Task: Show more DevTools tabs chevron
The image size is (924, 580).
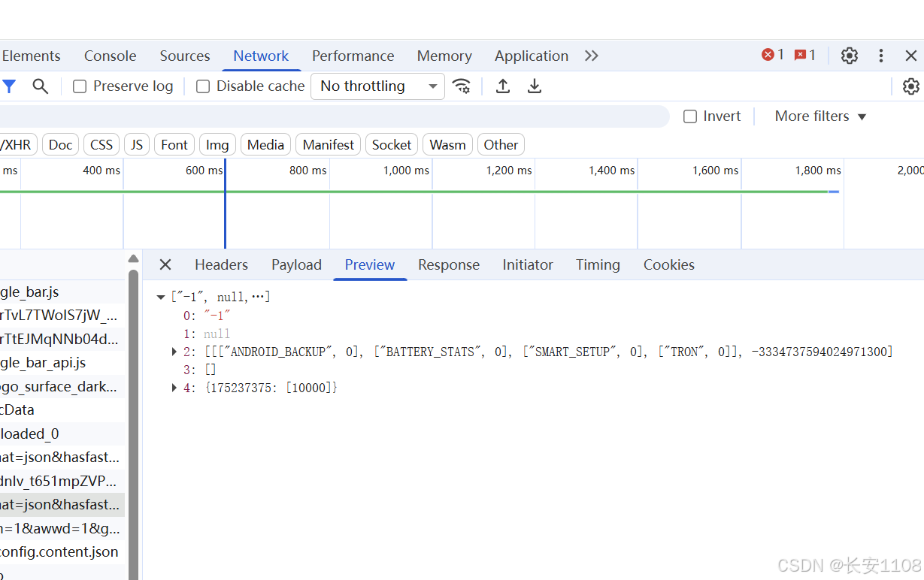Action: [592, 56]
